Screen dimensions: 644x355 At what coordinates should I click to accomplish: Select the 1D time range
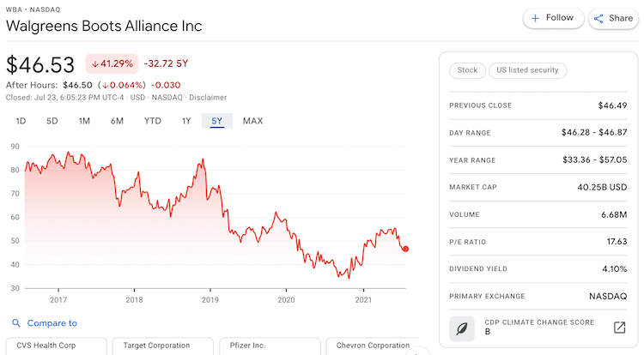21,121
